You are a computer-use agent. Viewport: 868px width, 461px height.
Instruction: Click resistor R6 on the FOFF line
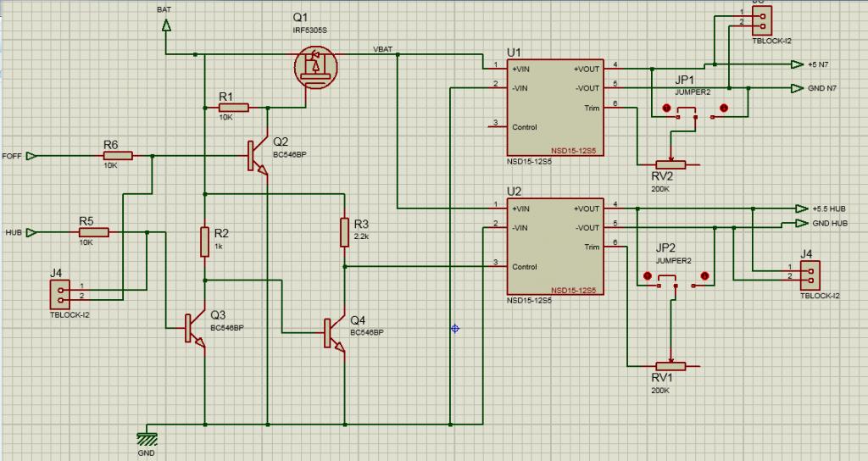pos(118,156)
